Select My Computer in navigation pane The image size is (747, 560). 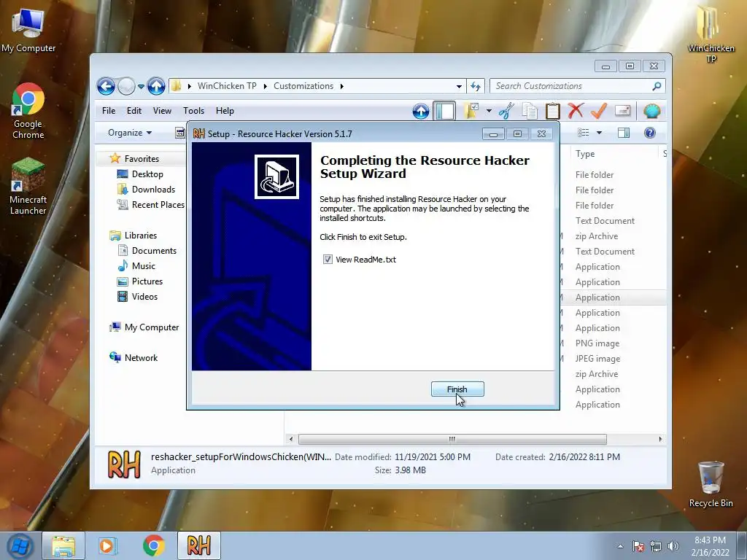pos(152,327)
